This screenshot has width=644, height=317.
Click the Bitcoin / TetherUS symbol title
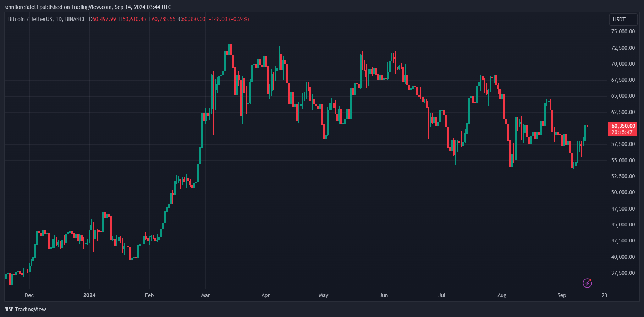click(x=47, y=19)
